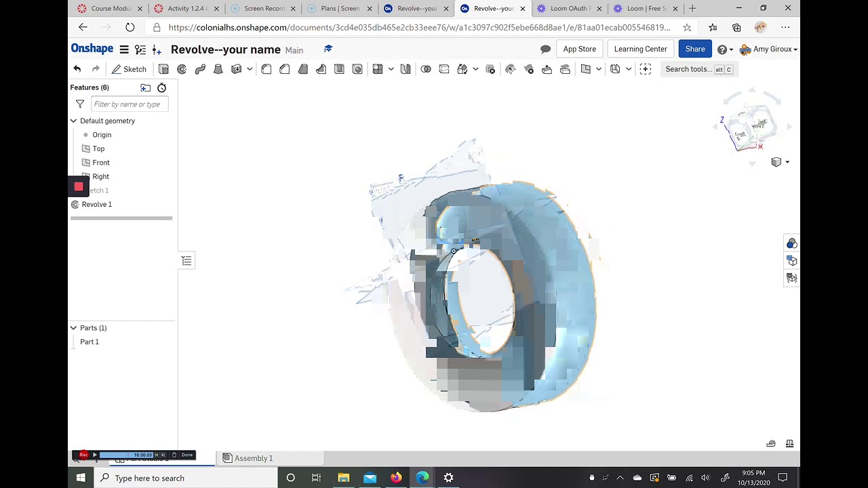Open the App Store button
Screen dimensions: 868x488
(x=580, y=49)
